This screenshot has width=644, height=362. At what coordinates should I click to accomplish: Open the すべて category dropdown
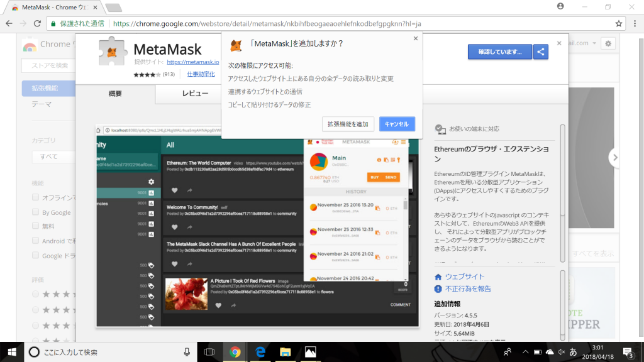pyautogui.click(x=54, y=156)
